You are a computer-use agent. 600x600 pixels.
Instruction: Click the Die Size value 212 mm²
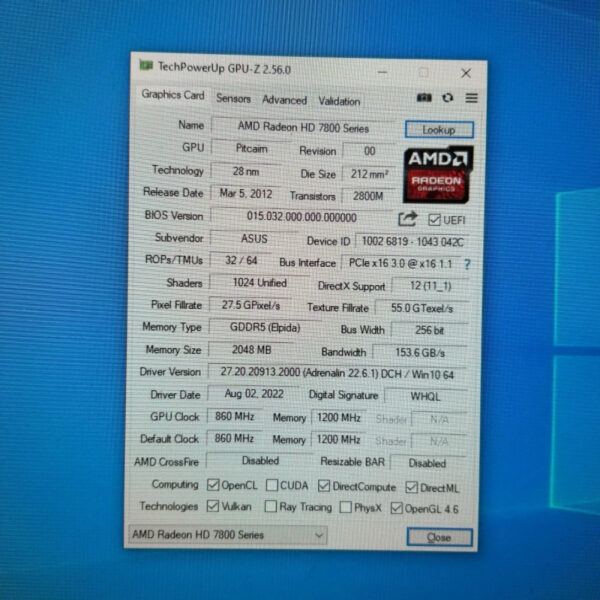click(x=369, y=174)
